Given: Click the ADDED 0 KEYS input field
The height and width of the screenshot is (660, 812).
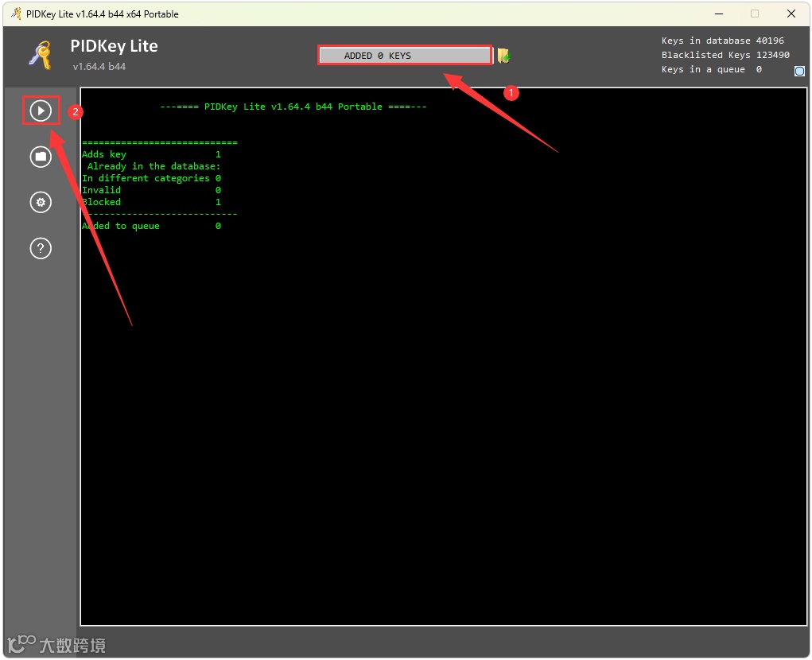Looking at the screenshot, I should tap(405, 56).
